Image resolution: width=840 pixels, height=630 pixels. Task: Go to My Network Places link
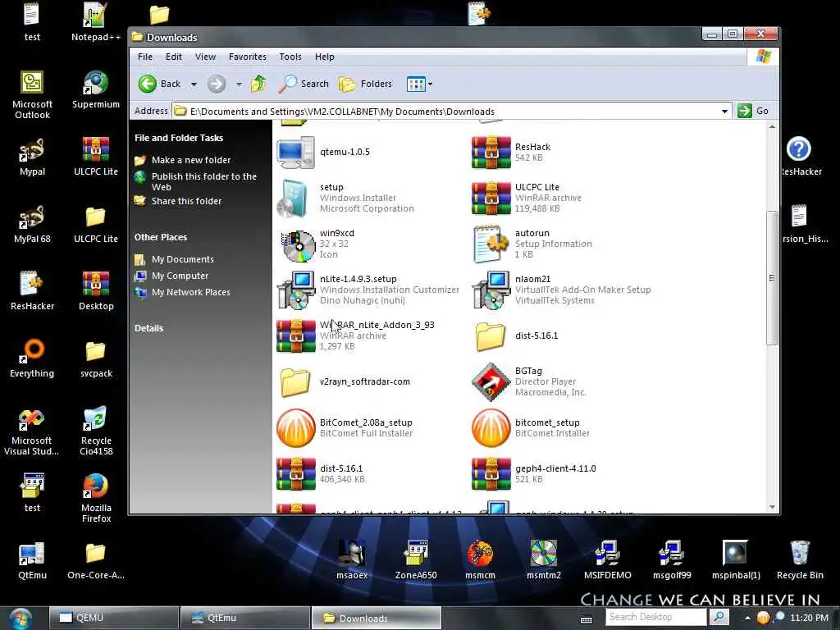pos(190,293)
